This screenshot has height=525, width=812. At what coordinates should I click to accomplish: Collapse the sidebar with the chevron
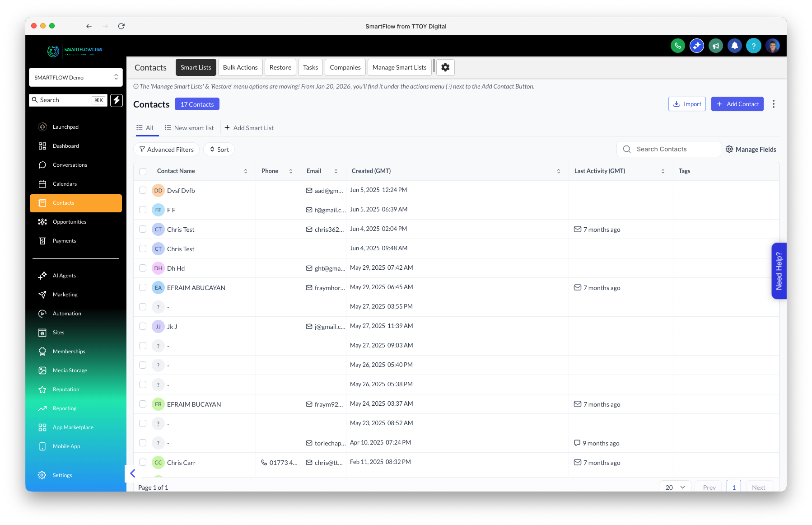[132, 473]
